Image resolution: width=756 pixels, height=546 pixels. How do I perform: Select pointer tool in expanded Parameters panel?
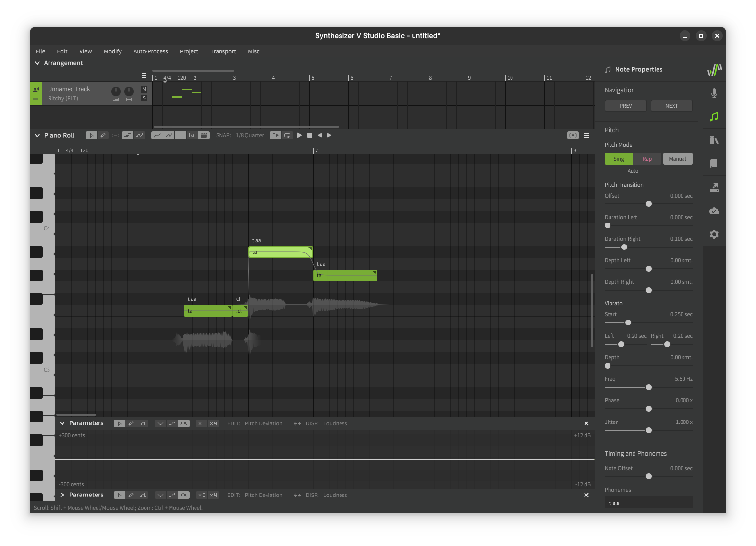click(119, 423)
